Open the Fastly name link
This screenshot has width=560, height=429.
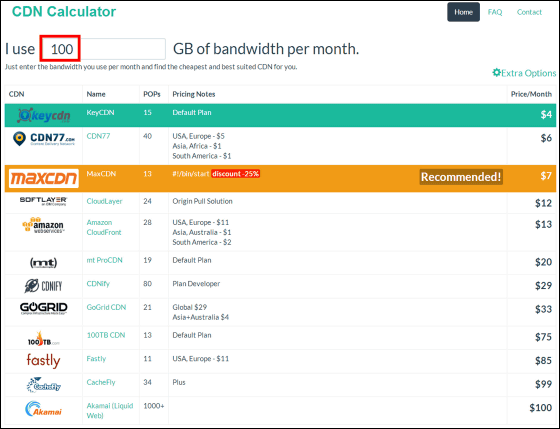(96, 359)
